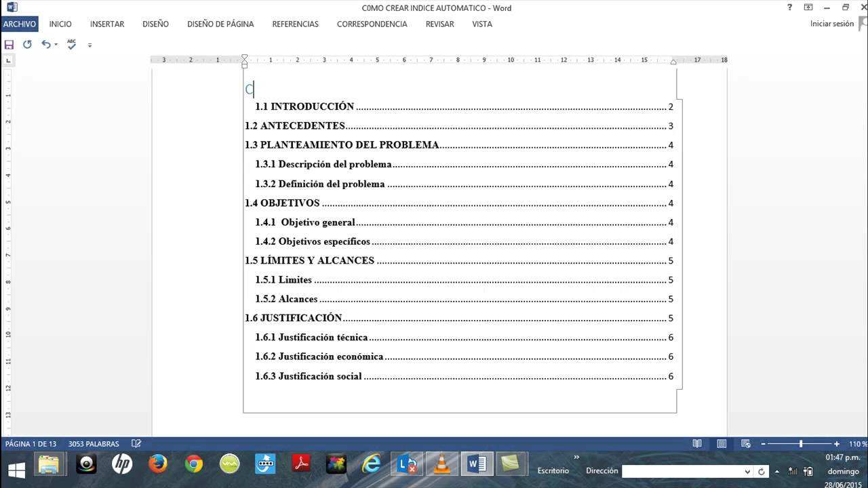
Task: Click the 1.5 LÍMITES Y ALCANCES entry
Action: (459, 260)
